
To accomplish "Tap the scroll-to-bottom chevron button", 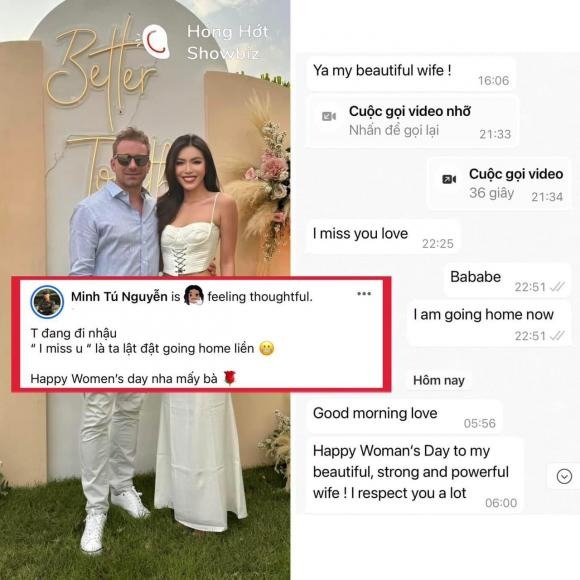I will pos(564,476).
